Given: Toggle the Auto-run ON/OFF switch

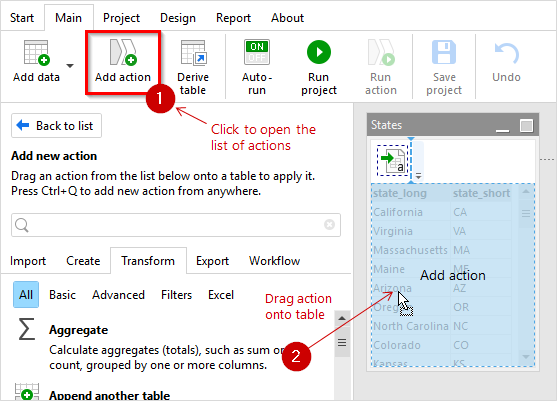Looking at the screenshot, I should [257, 52].
